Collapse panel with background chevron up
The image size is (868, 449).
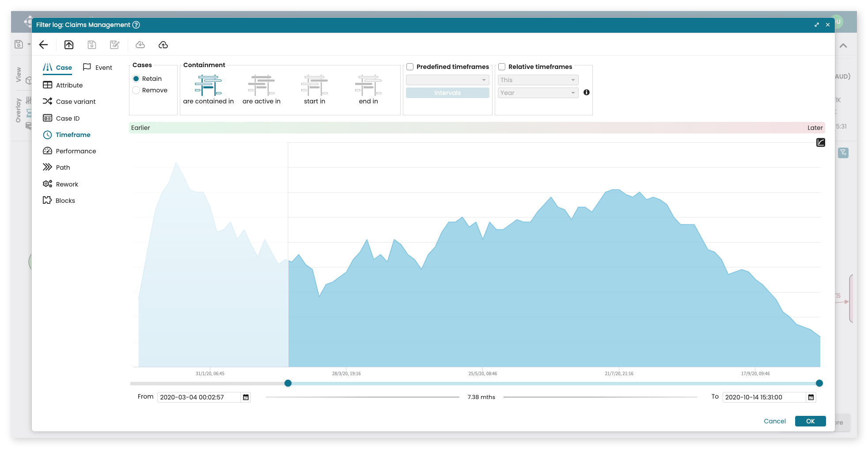pyautogui.click(x=843, y=46)
